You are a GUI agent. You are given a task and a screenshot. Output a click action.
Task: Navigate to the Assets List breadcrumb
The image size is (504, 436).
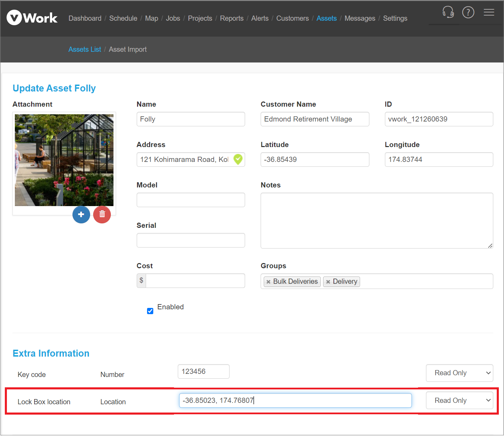pos(85,49)
